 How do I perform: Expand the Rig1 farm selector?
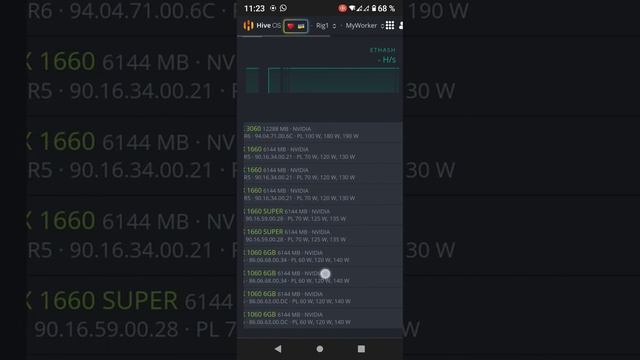[x=326, y=26]
